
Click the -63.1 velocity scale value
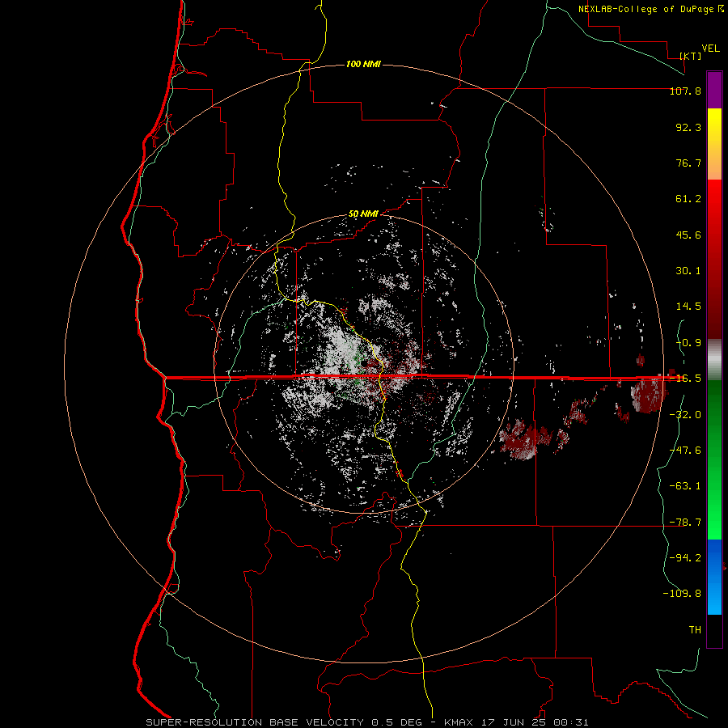coord(685,486)
